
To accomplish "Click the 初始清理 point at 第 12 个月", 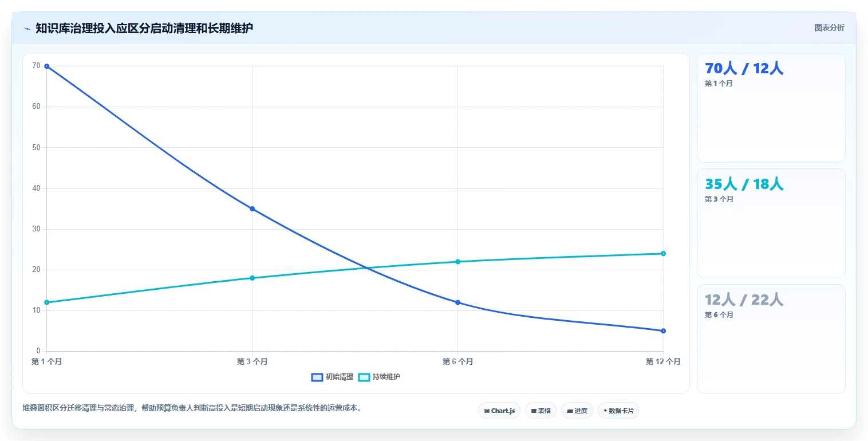I will 663,330.
